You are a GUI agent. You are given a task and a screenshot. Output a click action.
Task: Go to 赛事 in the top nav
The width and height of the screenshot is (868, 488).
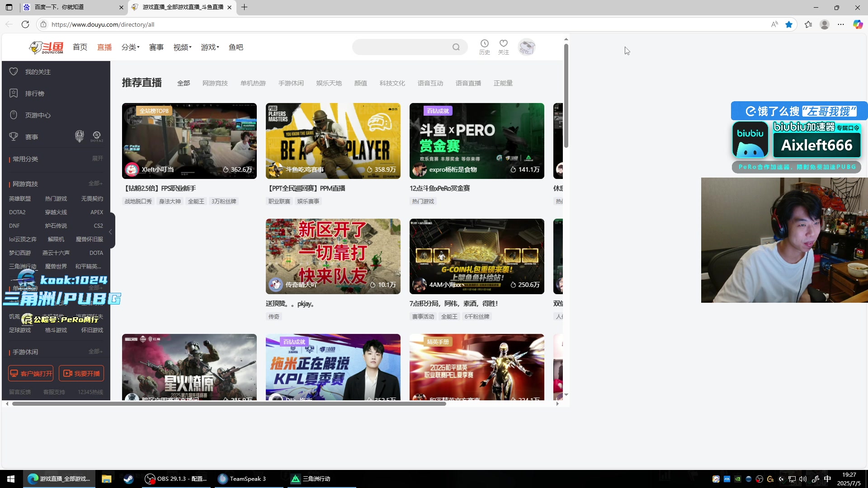click(x=156, y=47)
